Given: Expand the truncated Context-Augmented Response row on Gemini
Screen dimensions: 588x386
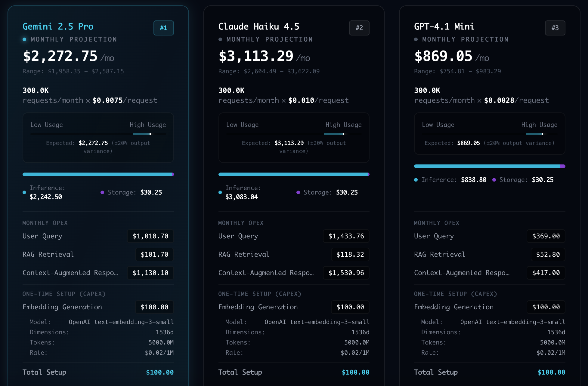Looking at the screenshot, I should pyautogui.click(x=71, y=273).
